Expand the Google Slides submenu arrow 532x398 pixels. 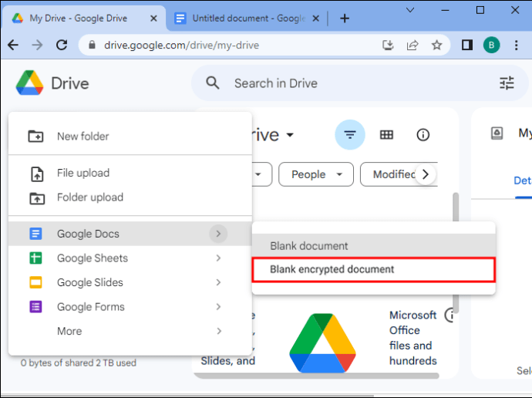pyautogui.click(x=218, y=282)
